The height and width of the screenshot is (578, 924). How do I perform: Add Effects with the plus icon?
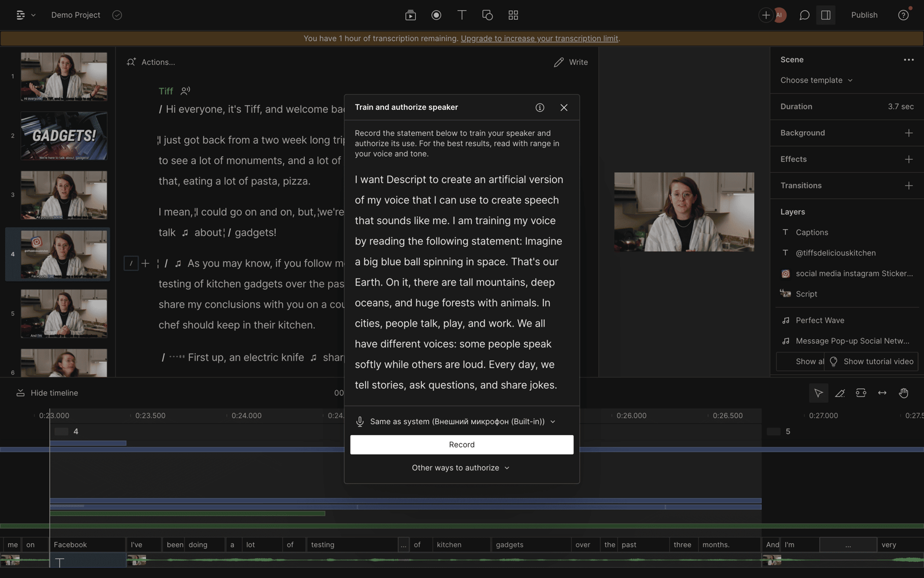[x=909, y=159]
